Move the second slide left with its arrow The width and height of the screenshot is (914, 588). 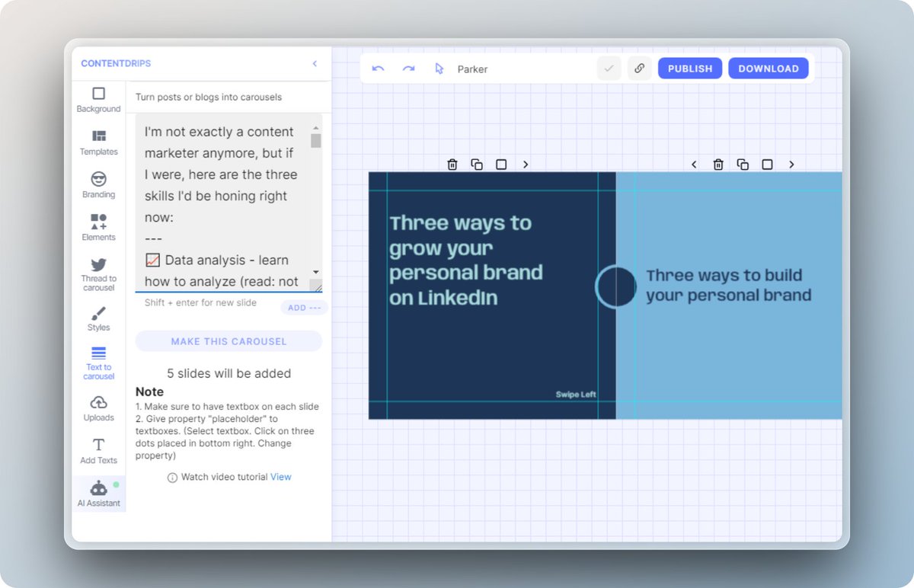pos(694,165)
